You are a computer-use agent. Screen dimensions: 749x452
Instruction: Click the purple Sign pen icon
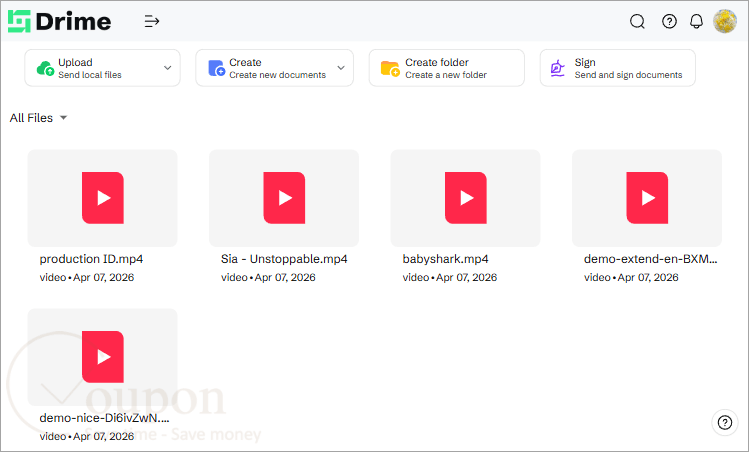(557, 68)
